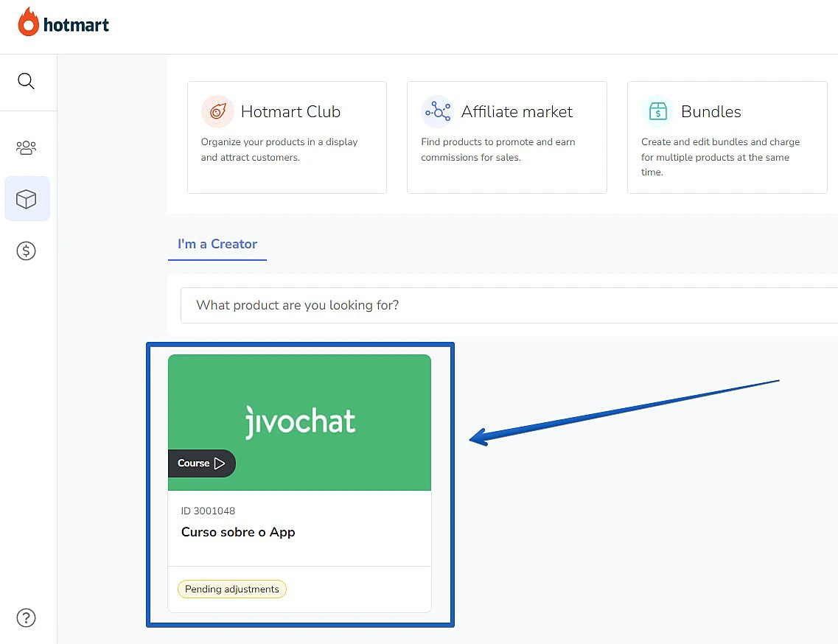Open the 'Curso sobre o App' product title
The height and width of the screenshot is (644, 838).
[238, 532]
